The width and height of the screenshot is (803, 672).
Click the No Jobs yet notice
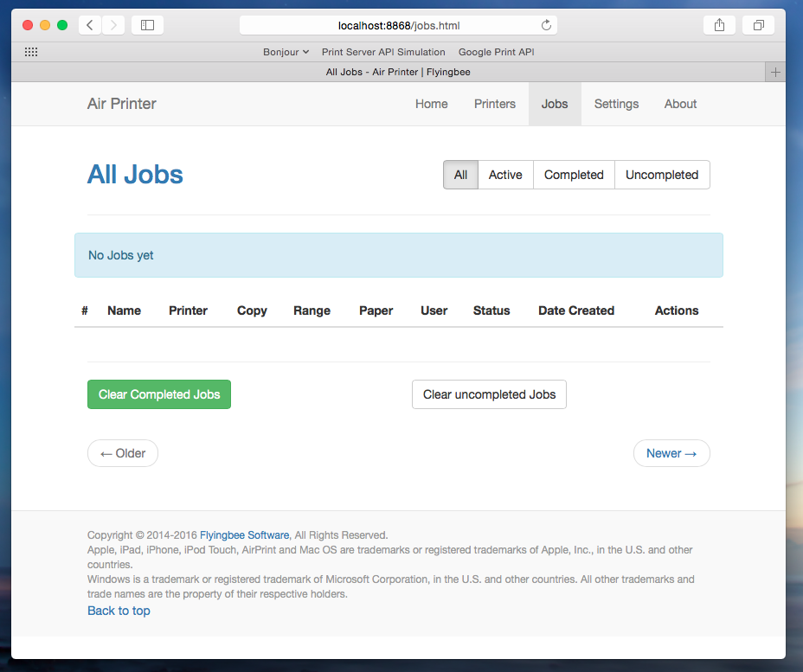point(398,255)
